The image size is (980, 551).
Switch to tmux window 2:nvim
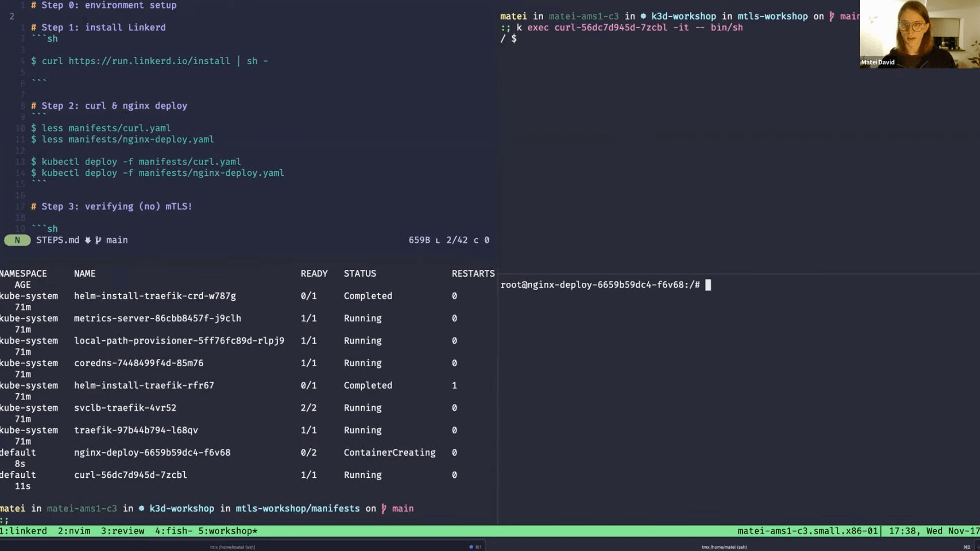(74, 531)
